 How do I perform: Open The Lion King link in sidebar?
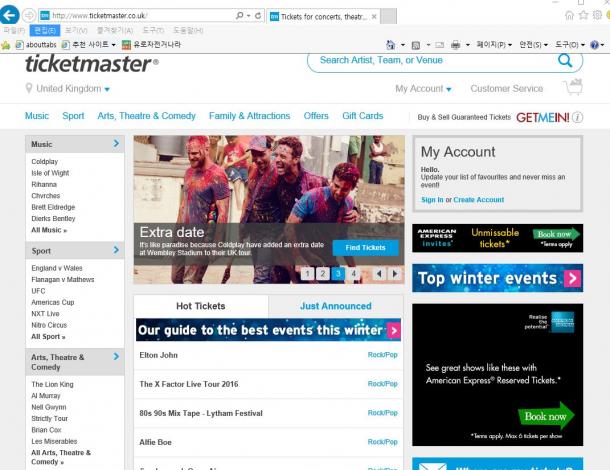(x=53, y=384)
